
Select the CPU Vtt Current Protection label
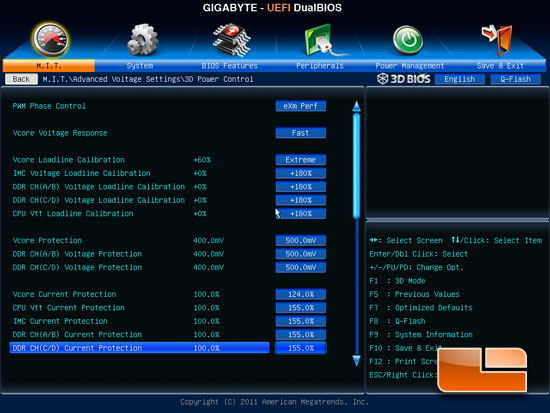pos(69,308)
